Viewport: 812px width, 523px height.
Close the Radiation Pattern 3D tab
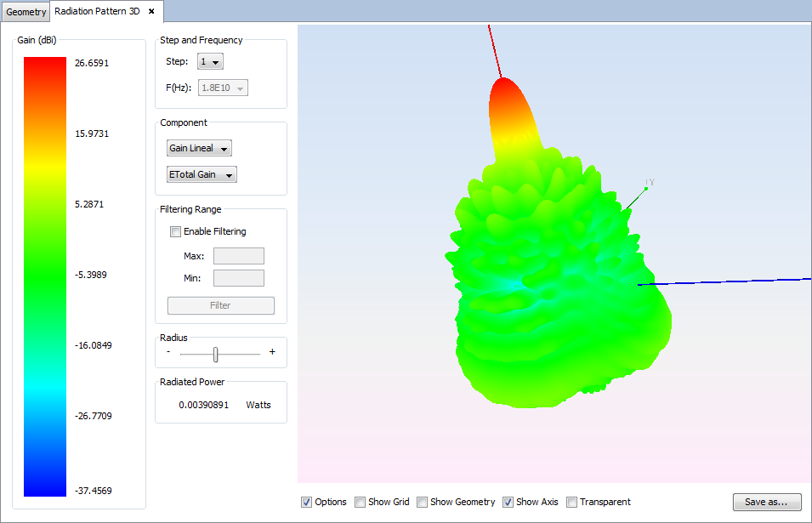[151, 12]
